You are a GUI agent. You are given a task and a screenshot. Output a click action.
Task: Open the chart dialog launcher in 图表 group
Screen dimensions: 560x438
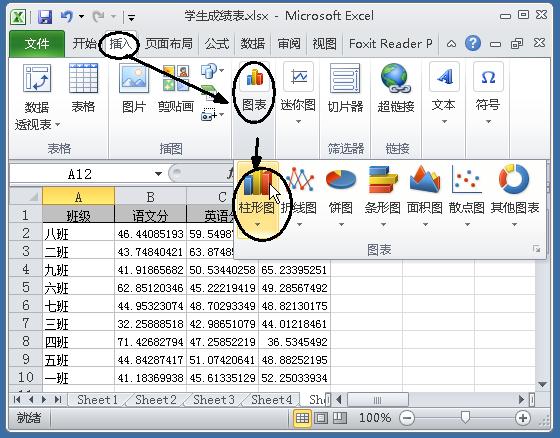click(536, 249)
